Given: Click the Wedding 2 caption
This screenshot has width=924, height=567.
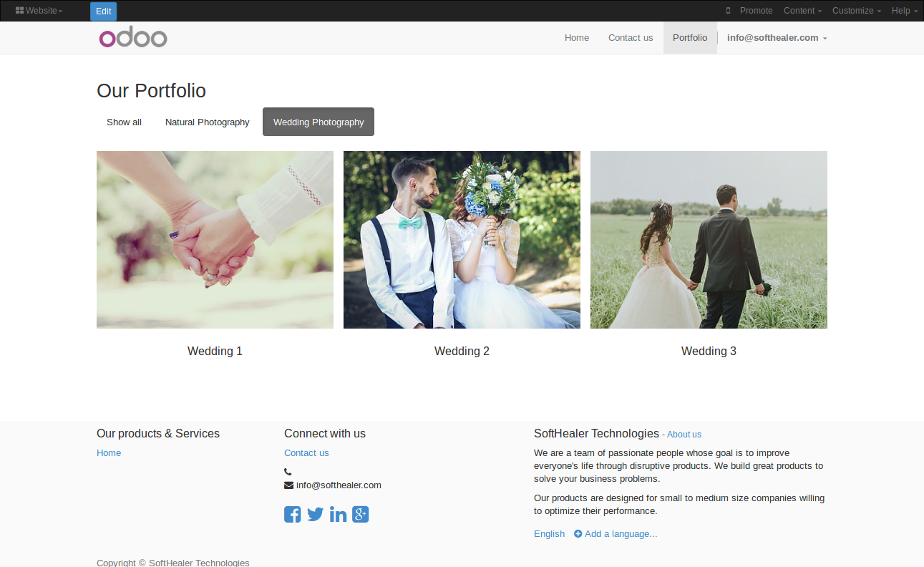Looking at the screenshot, I should pyautogui.click(x=462, y=351).
